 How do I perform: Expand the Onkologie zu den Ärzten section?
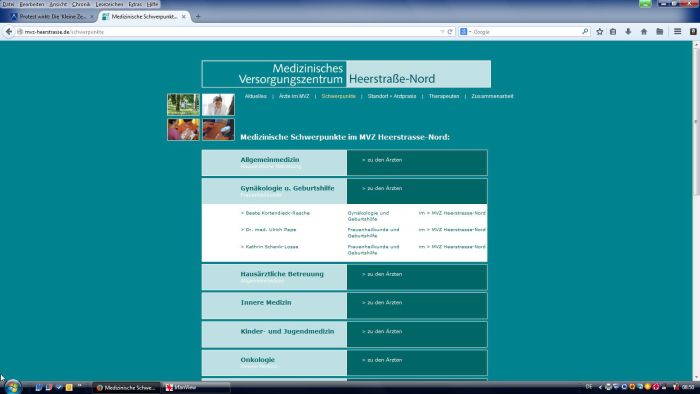pos(382,360)
